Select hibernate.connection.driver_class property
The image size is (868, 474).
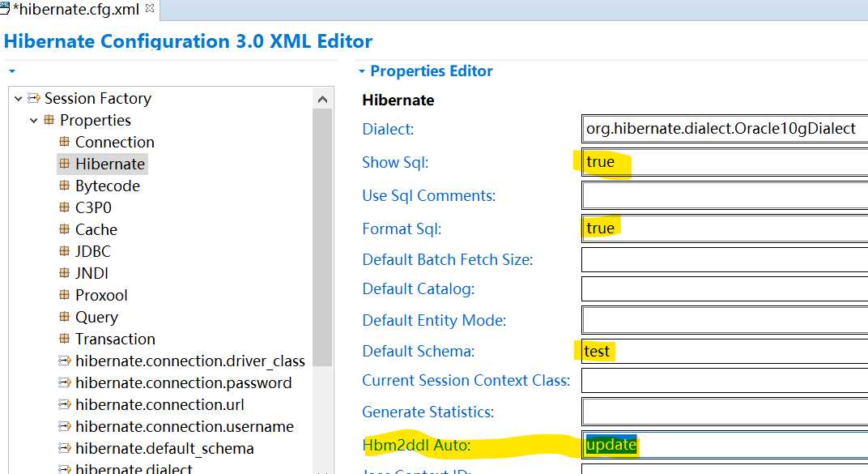(x=189, y=361)
